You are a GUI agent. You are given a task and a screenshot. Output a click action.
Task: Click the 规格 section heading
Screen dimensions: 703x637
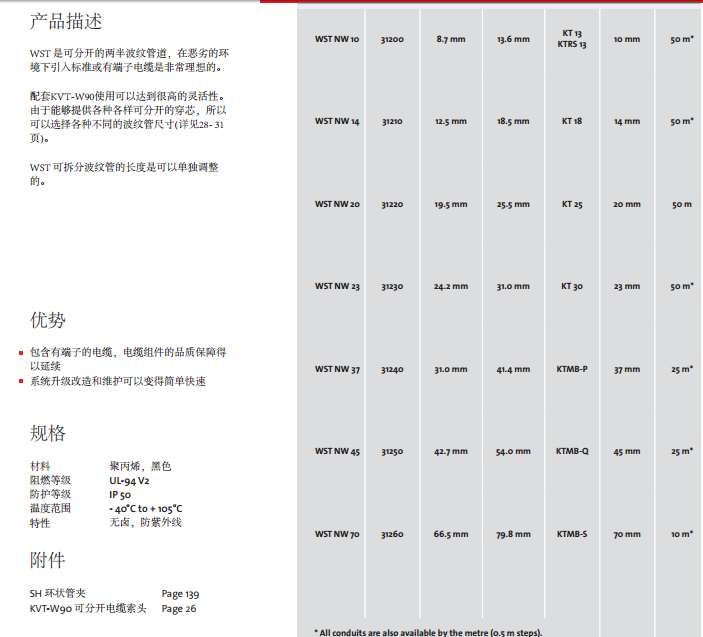coord(48,433)
